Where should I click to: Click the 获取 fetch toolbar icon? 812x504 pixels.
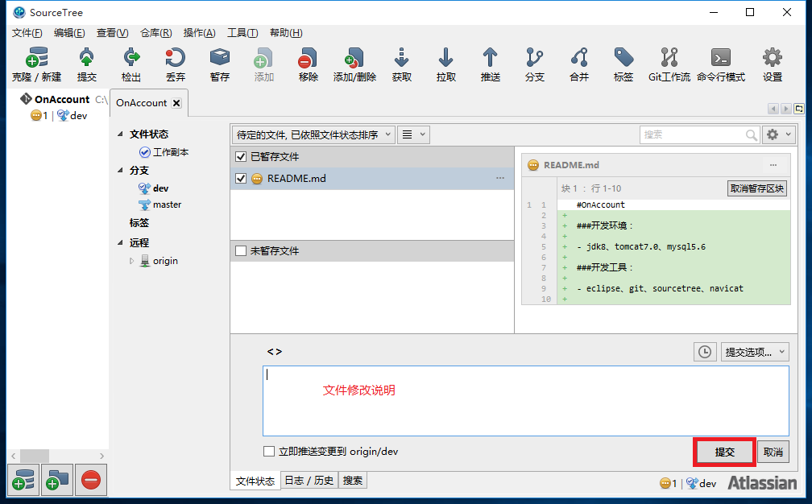(x=402, y=64)
